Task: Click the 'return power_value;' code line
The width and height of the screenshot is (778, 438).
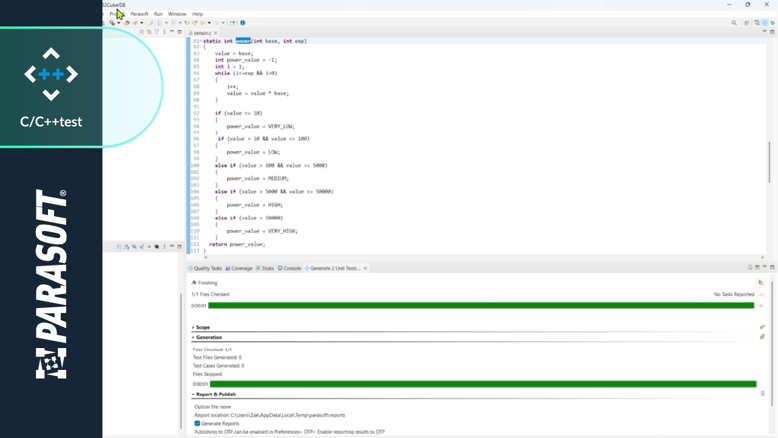Action: [237, 245]
